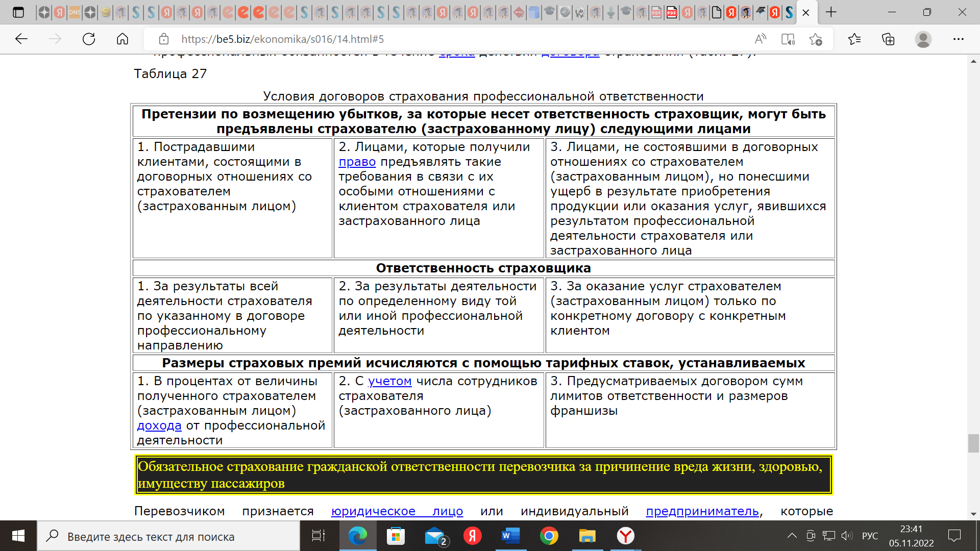Screen dimensions: 980x551
Task: Show hidden system tray icons
Action: pos(792,536)
